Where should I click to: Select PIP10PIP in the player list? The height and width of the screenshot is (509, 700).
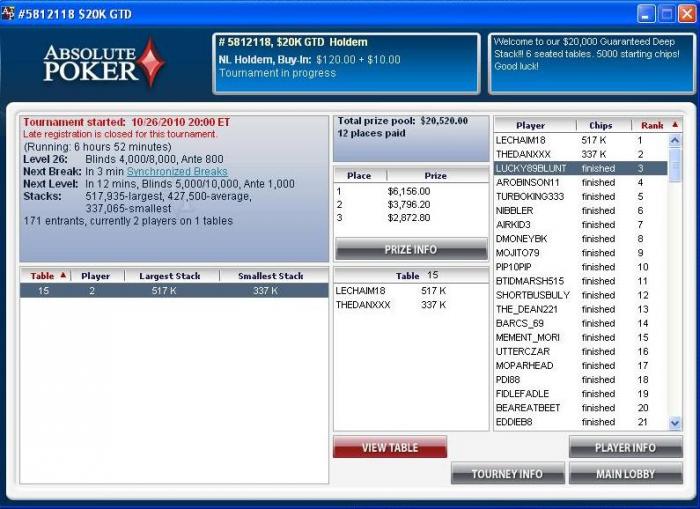581,267
